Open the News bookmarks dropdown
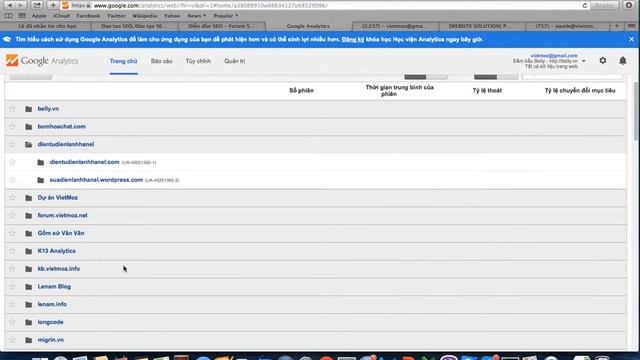 [196, 16]
